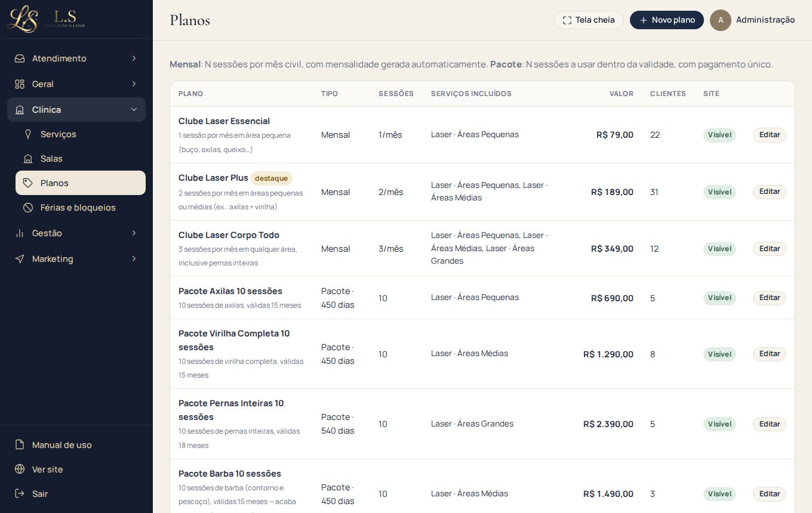The width and height of the screenshot is (812, 513).
Task: Click the fullscreen icon in Tela cheia
Action: click(567, 20)
